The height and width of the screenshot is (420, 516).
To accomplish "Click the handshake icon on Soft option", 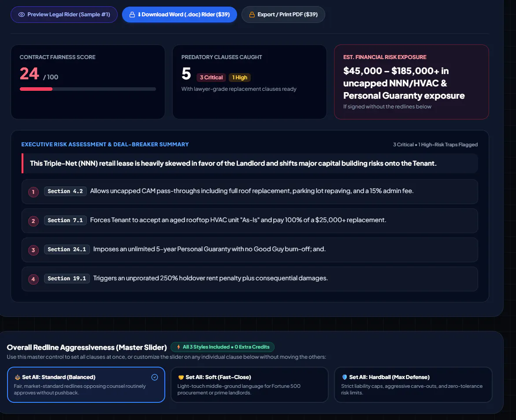I will [x=181, y=377].
